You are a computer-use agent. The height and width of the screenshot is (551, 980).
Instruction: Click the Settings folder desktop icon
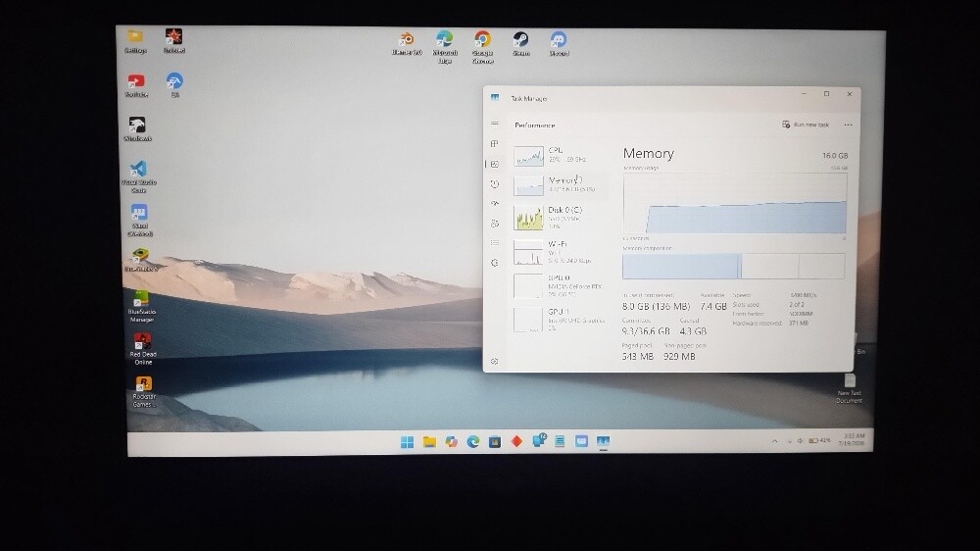tap(135, 41)
